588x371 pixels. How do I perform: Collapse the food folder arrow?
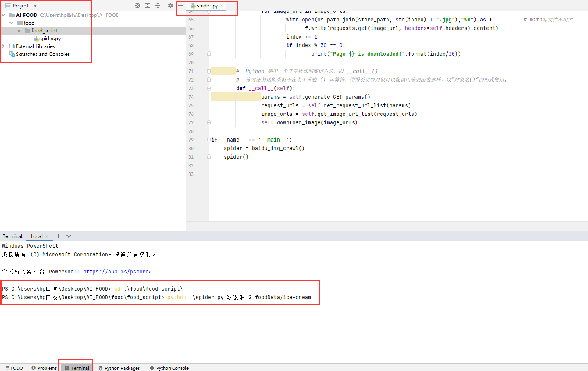pyautogui.click(x=11, y=23)
